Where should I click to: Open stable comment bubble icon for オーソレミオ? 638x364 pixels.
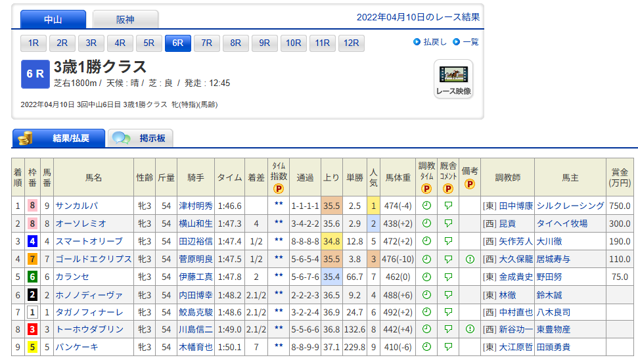(448, 223)
